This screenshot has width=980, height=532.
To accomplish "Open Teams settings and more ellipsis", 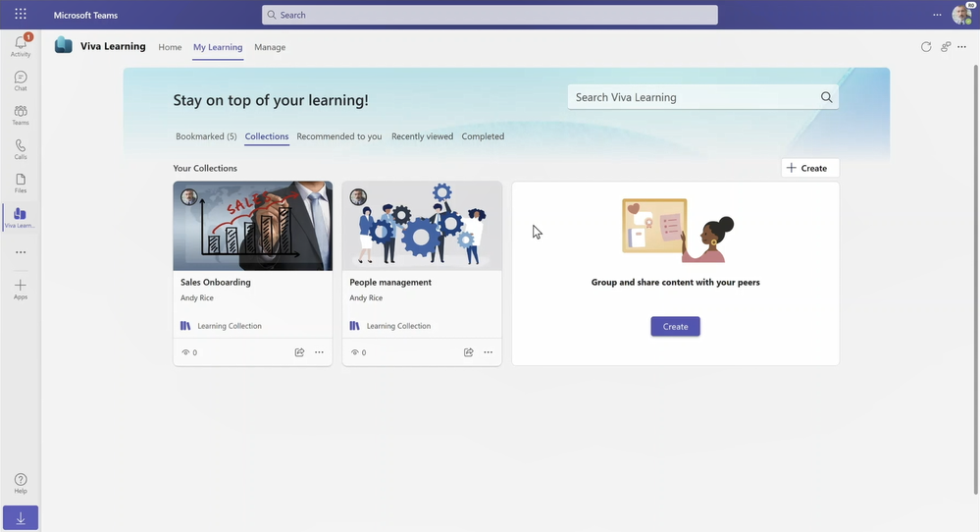I will point(937,15).
